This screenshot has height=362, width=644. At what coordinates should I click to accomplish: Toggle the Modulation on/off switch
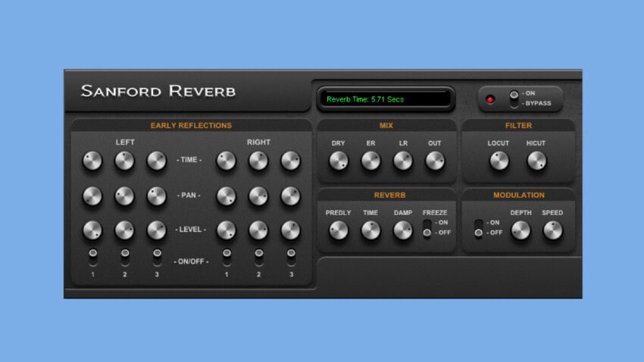pos(478,228)
